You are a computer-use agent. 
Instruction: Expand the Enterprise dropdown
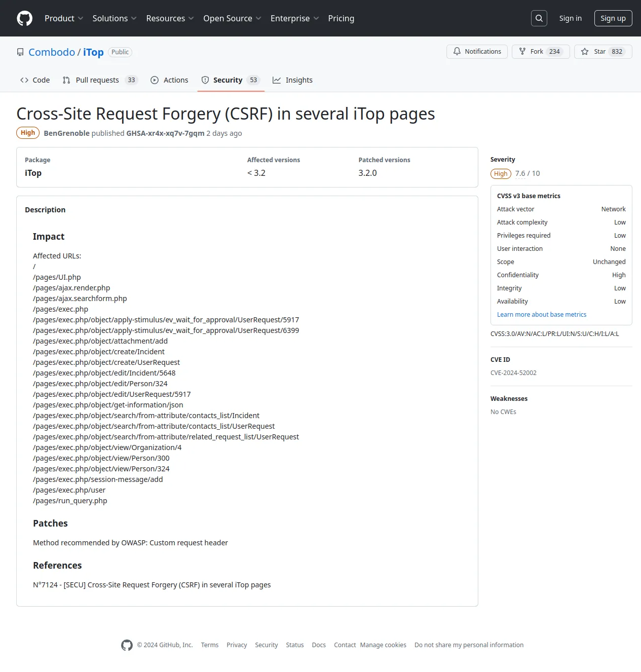294,18
